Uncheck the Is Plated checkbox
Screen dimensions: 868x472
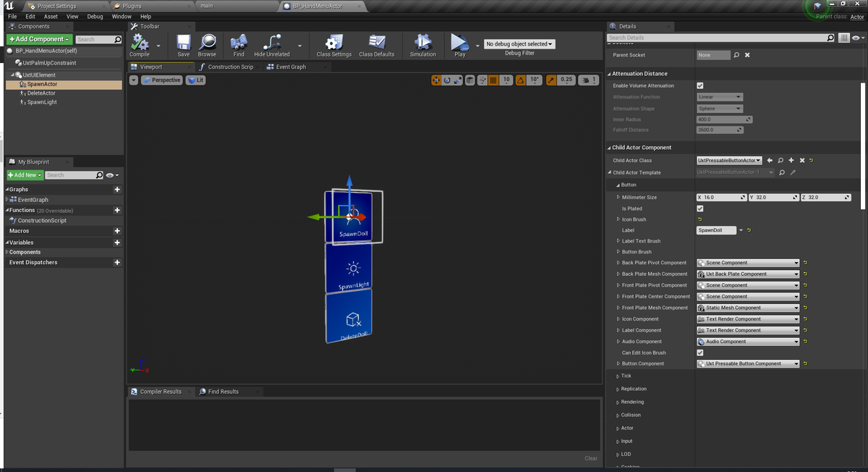tap(699, 208)
